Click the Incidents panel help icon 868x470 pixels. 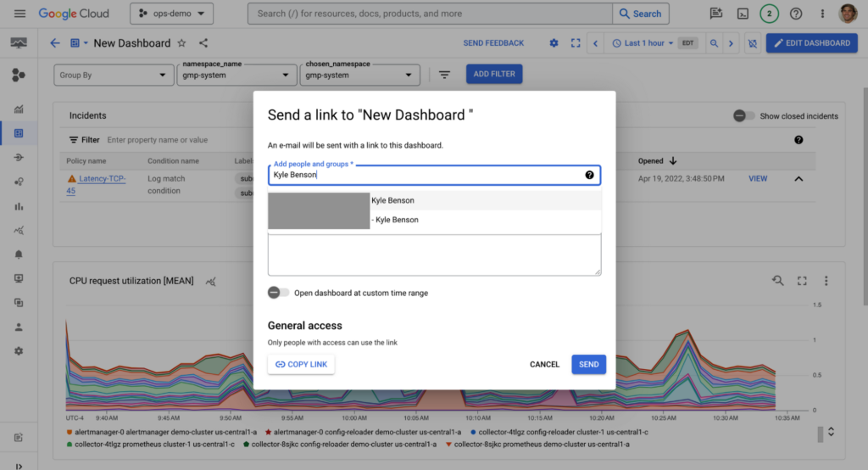(798, 140)
